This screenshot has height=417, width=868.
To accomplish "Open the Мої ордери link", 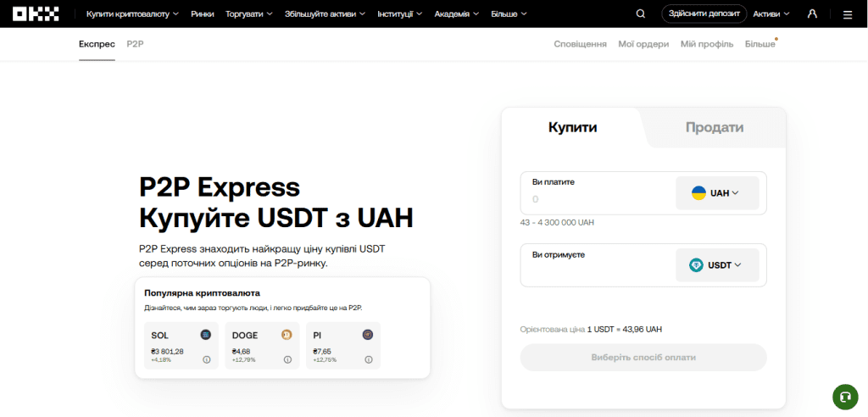I will [644, 44].
